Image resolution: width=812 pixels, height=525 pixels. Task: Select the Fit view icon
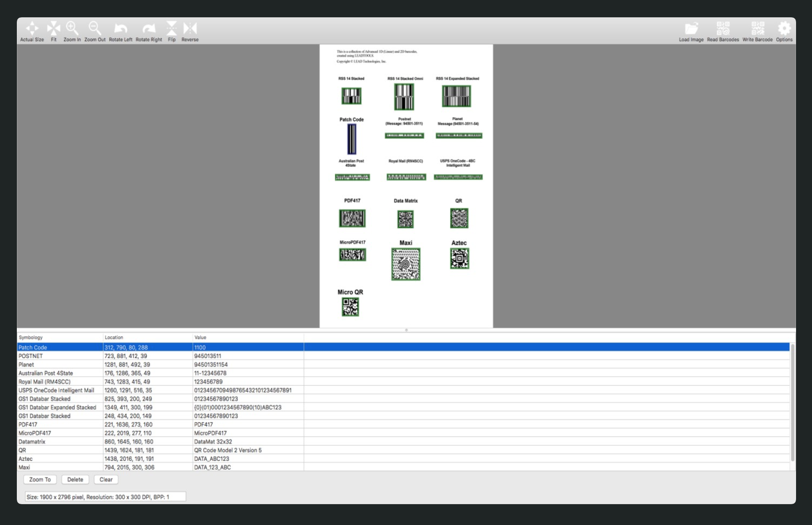click(x=54, y=28)
